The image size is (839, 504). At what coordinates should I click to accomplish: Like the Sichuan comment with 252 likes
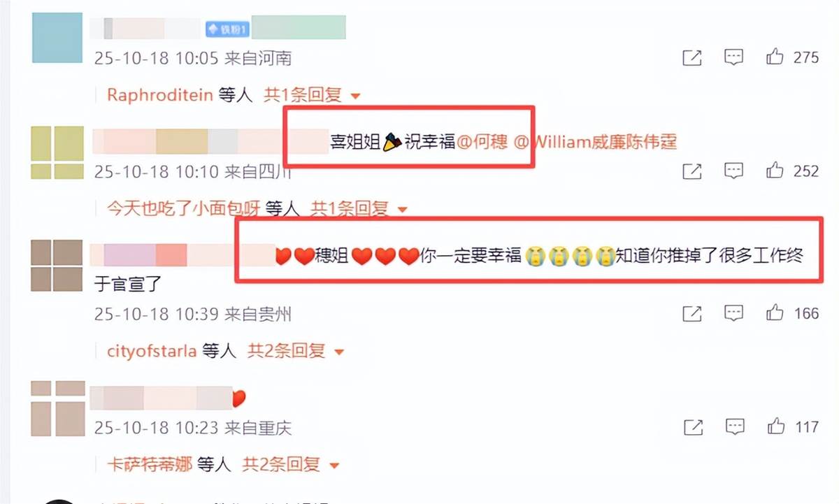pos(775,170)
